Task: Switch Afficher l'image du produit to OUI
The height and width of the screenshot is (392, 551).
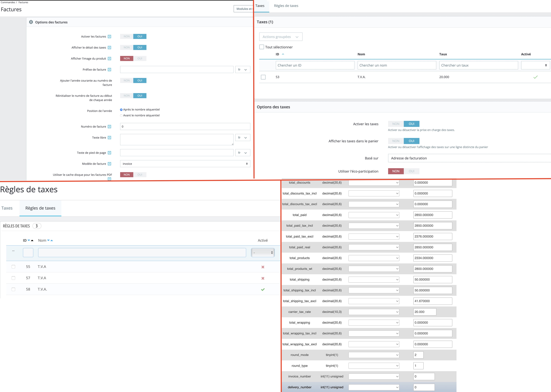Action: point(140,58)
